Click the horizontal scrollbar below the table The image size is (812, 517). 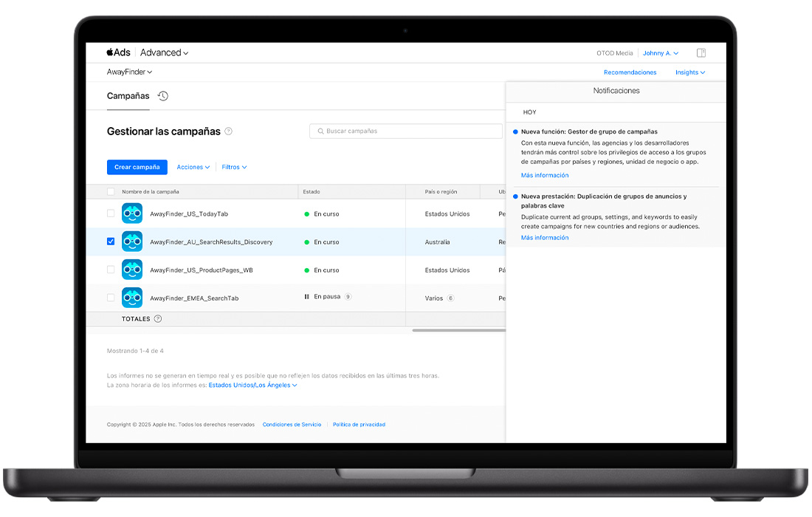tap(458, 330)
